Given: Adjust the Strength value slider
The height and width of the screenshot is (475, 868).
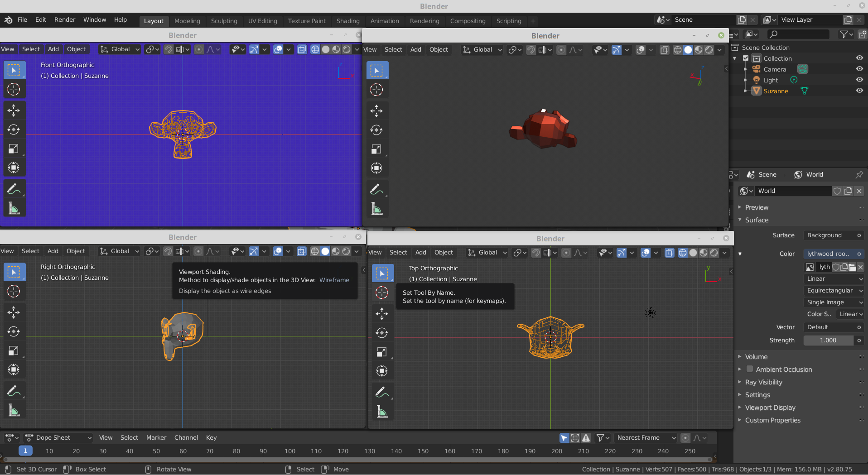Looking at the screenshot, I should tap(828, 341).
